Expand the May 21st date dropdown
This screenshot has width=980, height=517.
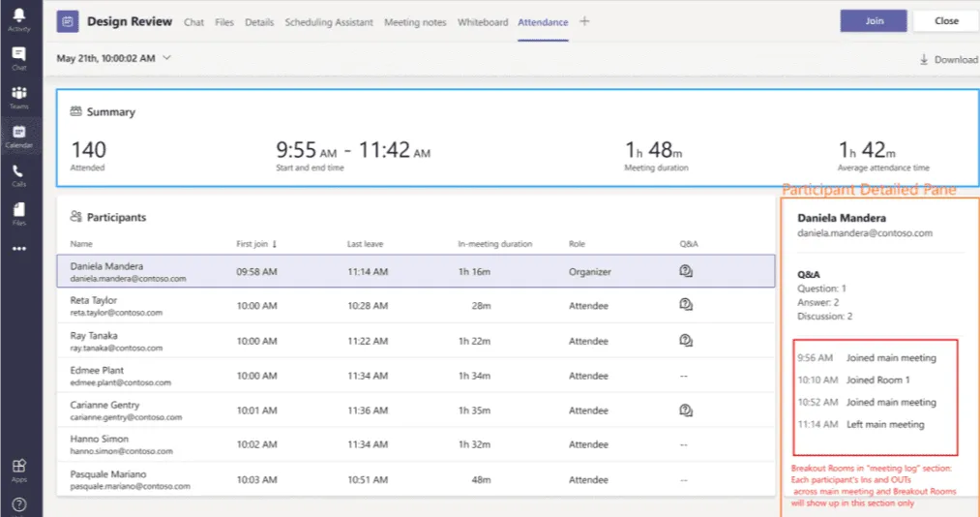166,57
